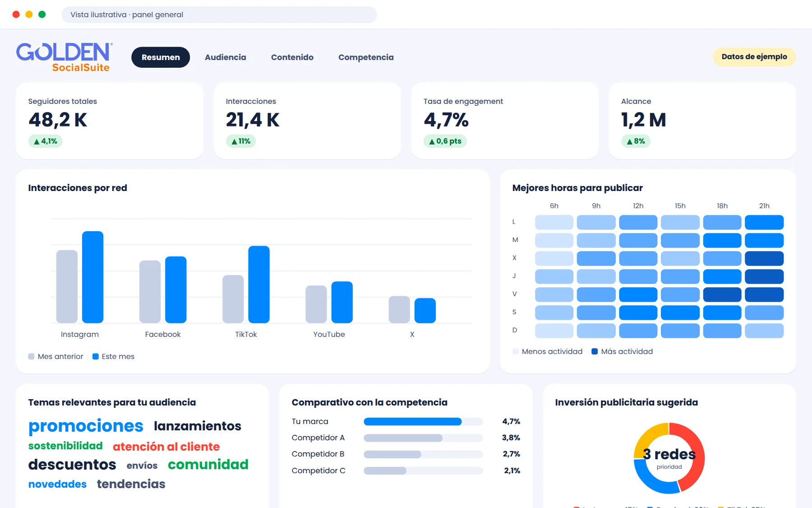Viewport: 812px width, 508px height.
Task: Click the comunidad topic word
Action: pos(208,464)
